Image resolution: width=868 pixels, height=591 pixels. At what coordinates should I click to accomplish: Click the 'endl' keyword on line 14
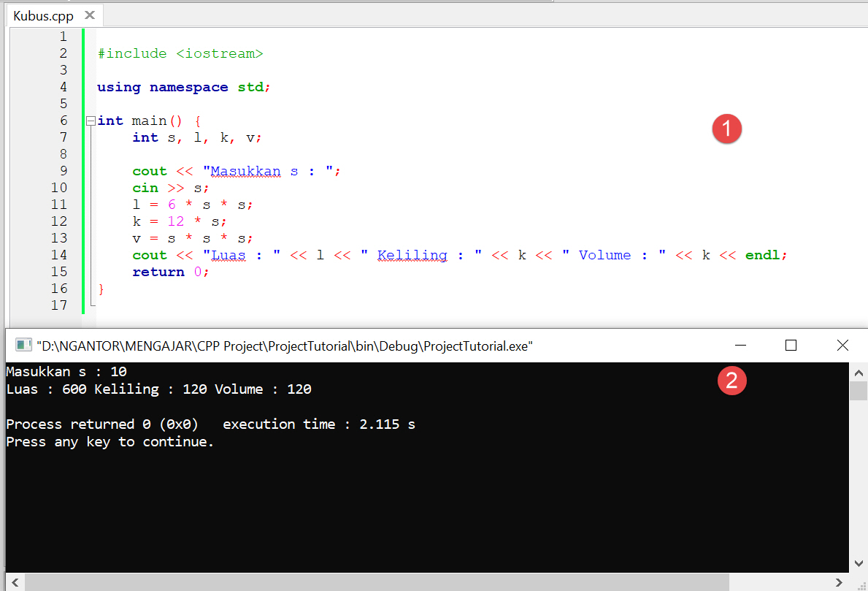[x=762, y=256]
